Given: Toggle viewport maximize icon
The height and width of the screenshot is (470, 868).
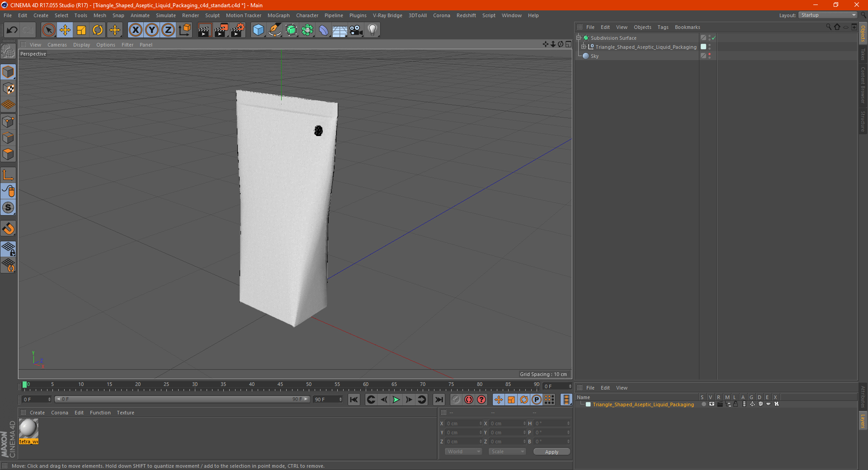Looking at the screenshot, I should (568, 44).
